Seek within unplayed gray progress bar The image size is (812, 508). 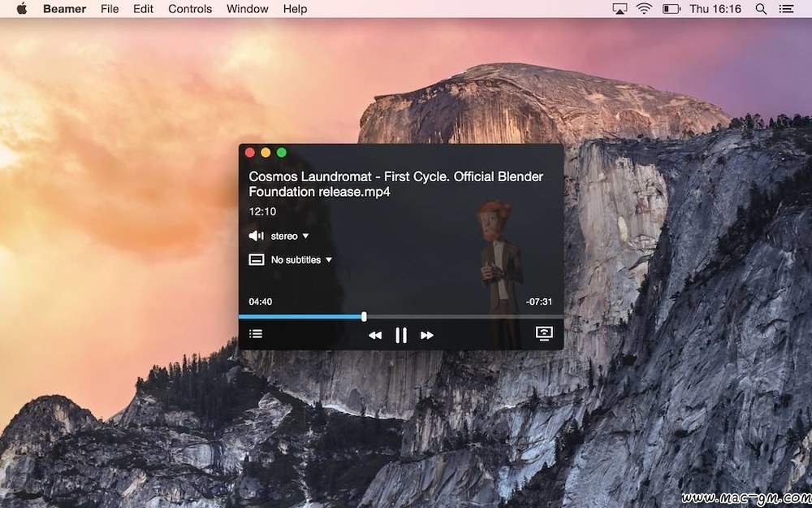465,316
